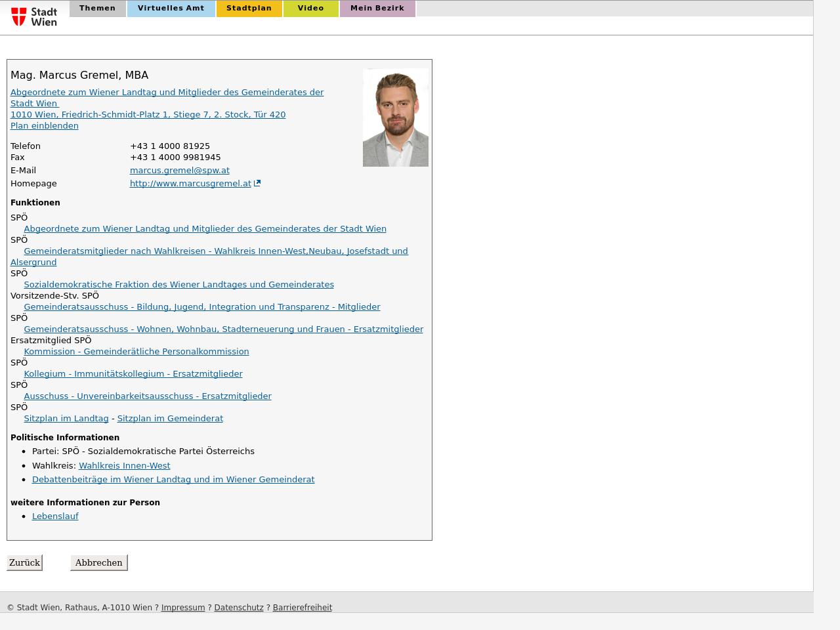Open Debattenbeiträge im Wiener Landtag link
Image resolution: width=840 pixels, height=630 pixels.
tap(173, 480)
